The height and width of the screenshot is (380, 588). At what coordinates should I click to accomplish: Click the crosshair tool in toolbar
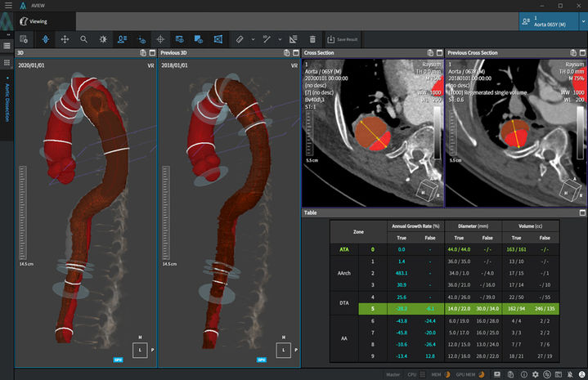[160, 39]
